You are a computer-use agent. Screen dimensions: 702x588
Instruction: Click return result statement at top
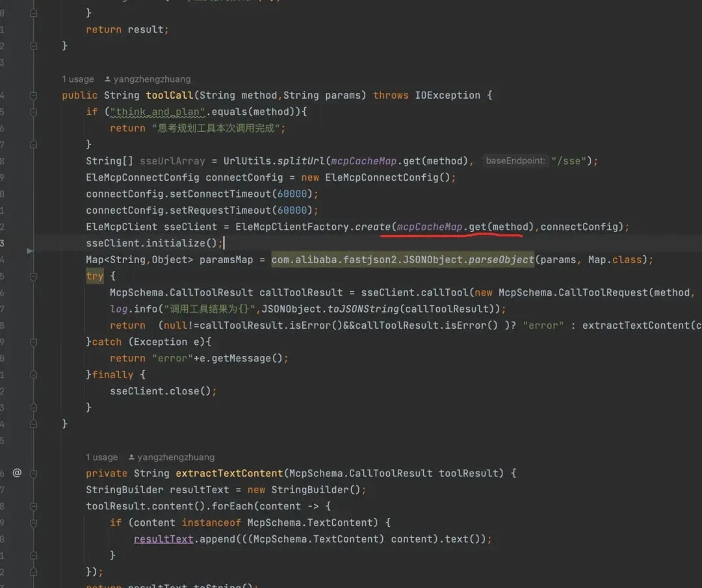127,30
